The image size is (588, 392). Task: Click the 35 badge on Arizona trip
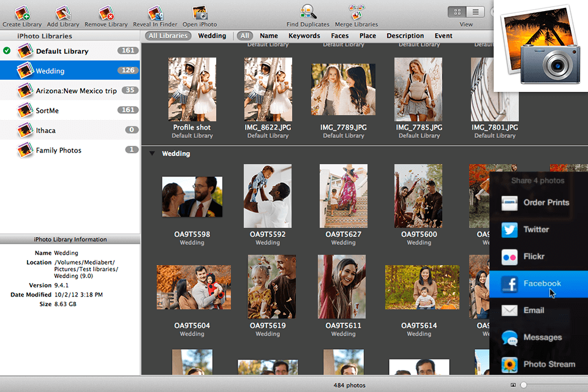130,90
